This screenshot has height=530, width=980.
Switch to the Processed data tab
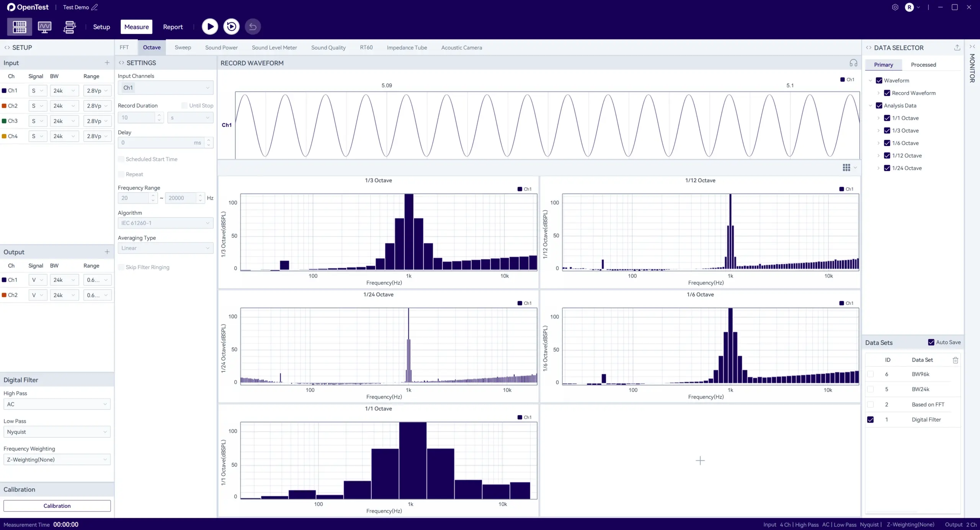pyautogui.click(x=923, y=64)
